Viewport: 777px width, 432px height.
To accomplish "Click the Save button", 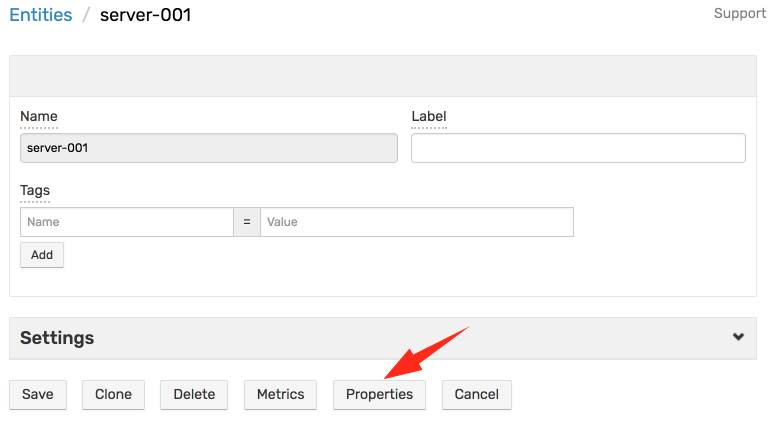I will 38,394.
